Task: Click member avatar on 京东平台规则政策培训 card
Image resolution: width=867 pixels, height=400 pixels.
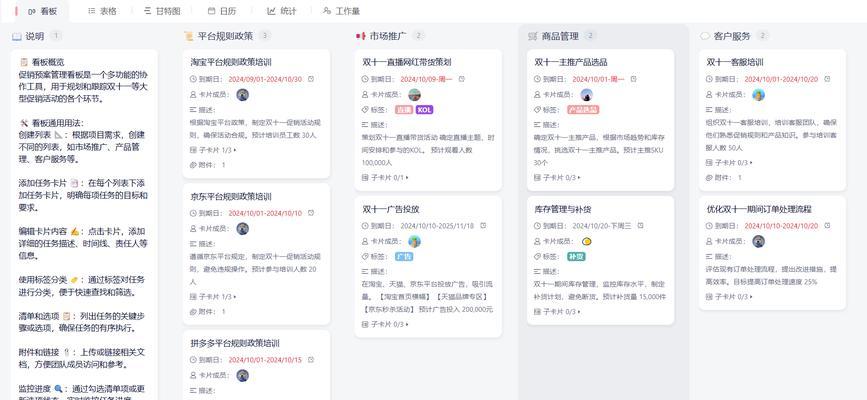Action: pyautogui.click(x=242, y=228)
